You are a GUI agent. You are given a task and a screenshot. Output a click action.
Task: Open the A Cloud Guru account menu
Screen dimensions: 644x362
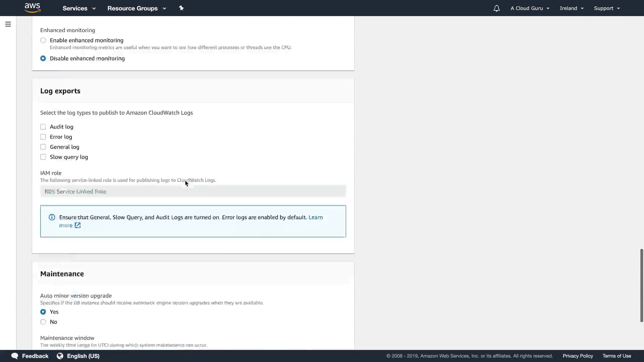(x=530, y=8)
